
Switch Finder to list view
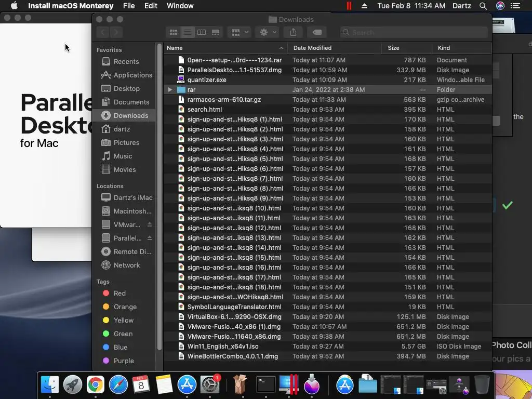point(187,32)
